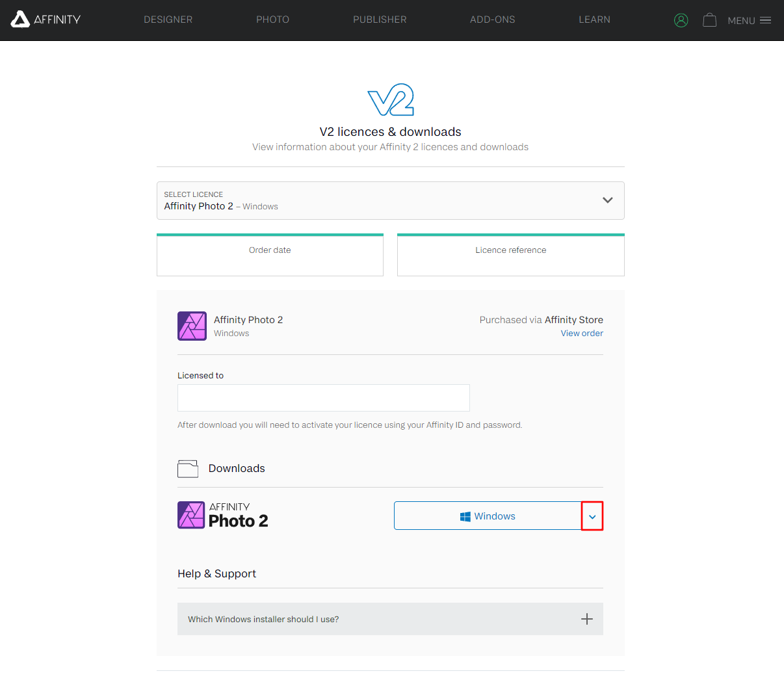Click the 'V2 licences & downloads' heading
The image size is (784, 682).
click(x=390, y=132)
